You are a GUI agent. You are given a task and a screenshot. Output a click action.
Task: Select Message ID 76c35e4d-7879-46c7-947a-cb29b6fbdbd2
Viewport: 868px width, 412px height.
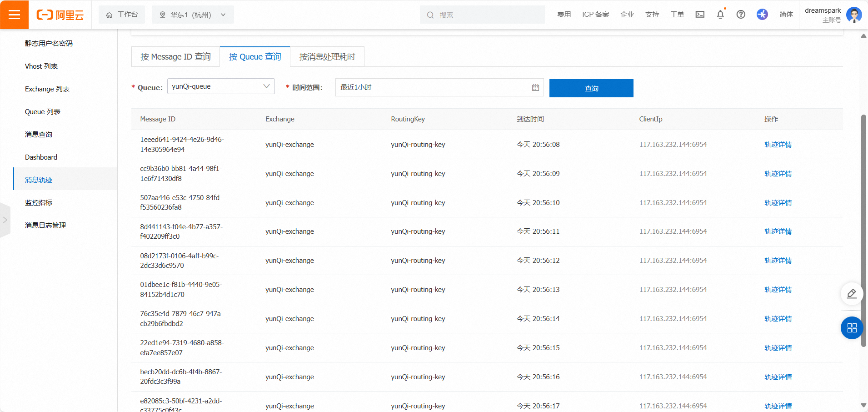(181, 319)
